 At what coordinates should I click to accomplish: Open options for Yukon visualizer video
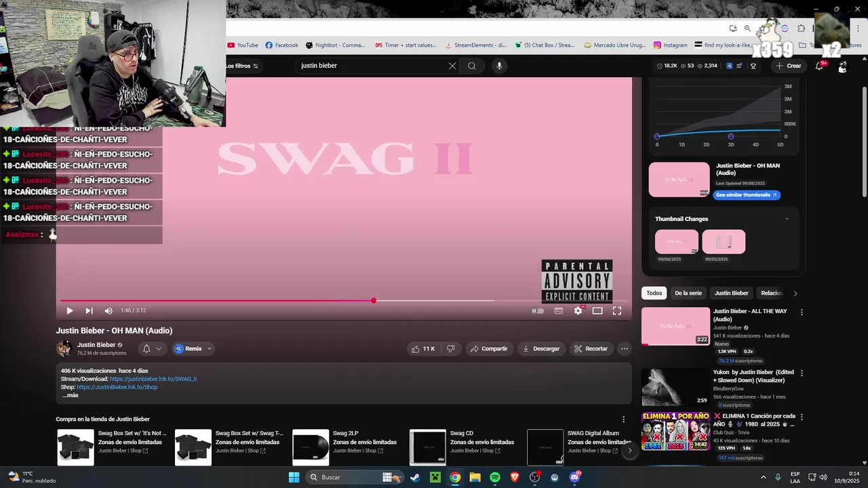tap(802, 373)
